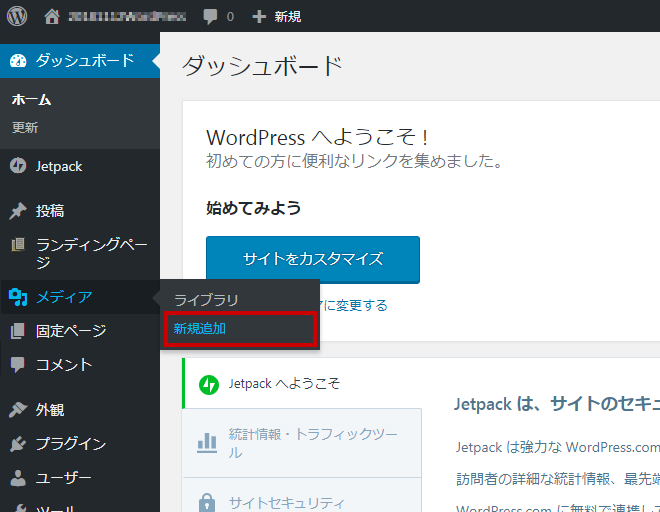Screen dimensions: 660x512
Task: Open the site home icon
Action: click(52, 16)
